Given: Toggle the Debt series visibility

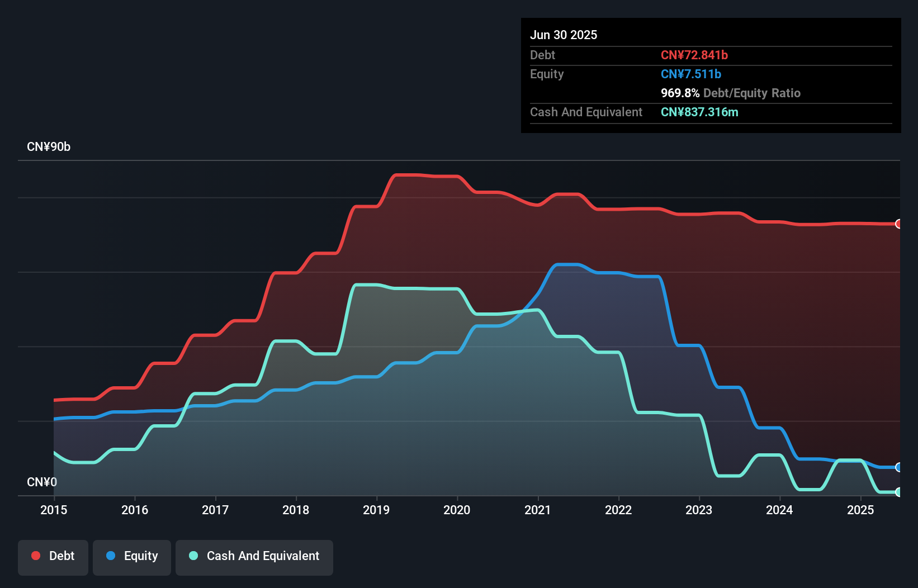Looking at the screenshot, I should tap(53, 556).
